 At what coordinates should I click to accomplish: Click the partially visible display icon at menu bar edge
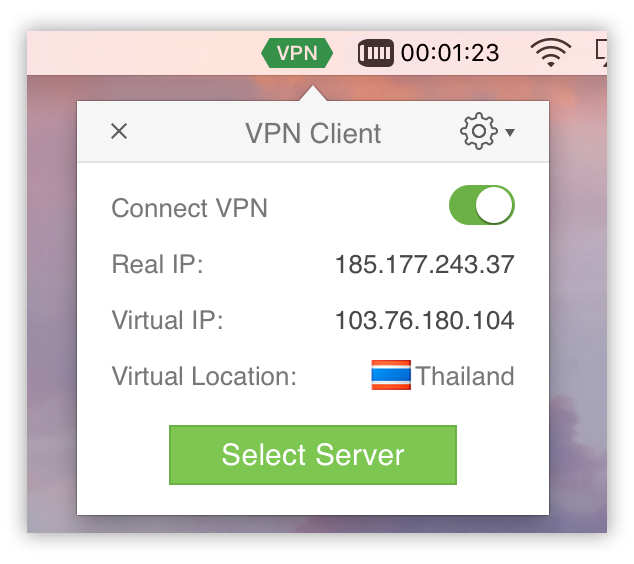click(601, 53)
